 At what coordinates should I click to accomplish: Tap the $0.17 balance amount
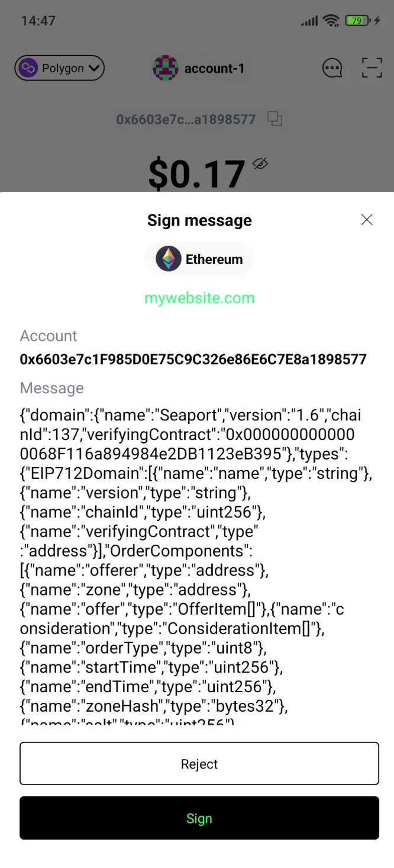tap(196, 174)
